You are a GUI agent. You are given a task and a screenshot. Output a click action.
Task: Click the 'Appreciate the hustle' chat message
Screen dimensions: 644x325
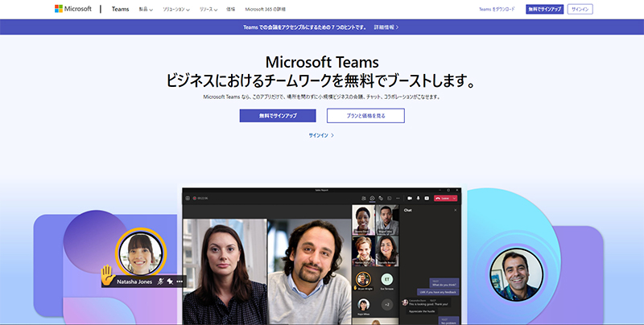423,311
